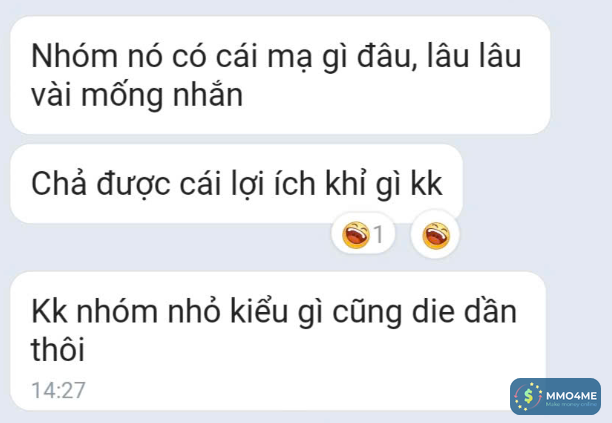
Task: Click the 14:27 message timestamp
Action: point(58,391)
